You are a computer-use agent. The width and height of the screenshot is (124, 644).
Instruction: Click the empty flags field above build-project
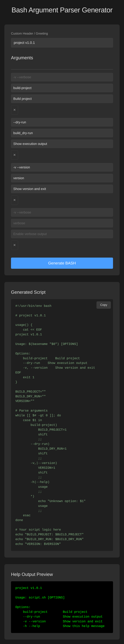click(62, 77)
